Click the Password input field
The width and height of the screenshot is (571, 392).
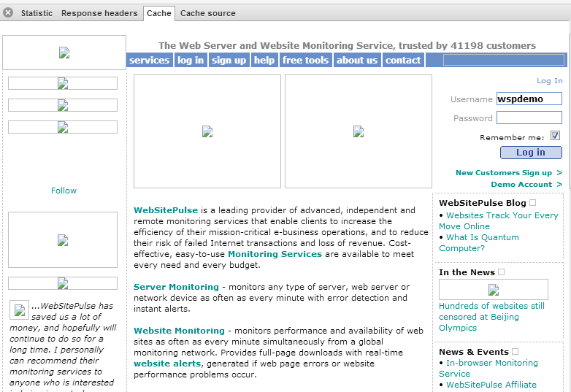(529, 118)
